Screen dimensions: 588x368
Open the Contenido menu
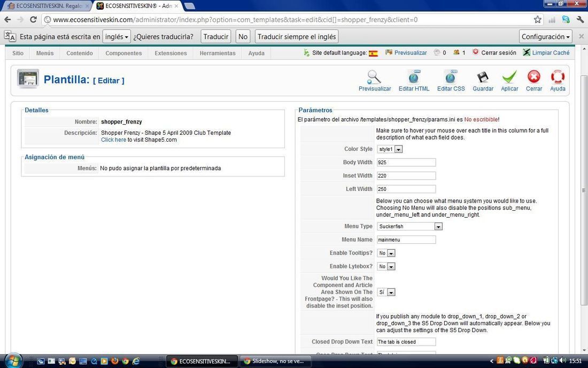pos(80,53)
